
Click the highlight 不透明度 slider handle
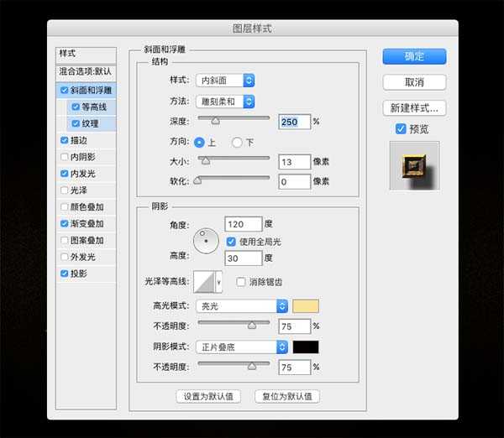[x=252, y=326]
